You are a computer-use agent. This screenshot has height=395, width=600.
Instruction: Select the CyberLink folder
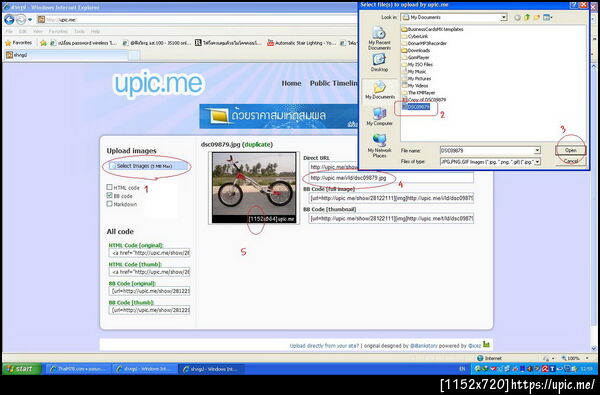point(415,36)
